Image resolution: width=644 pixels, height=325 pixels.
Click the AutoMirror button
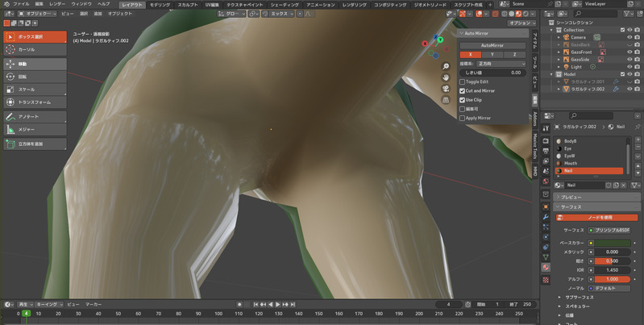coord(492,46)
